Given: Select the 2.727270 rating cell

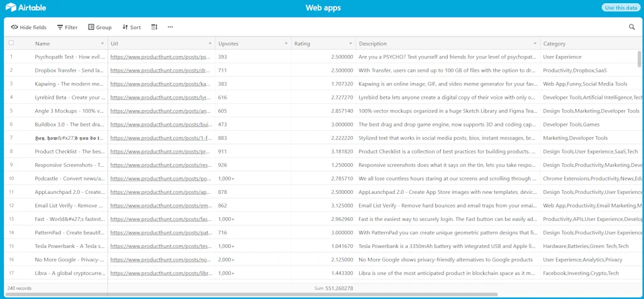Looking at the screenshot, I should pyautogui.click(x=324, y=98).
